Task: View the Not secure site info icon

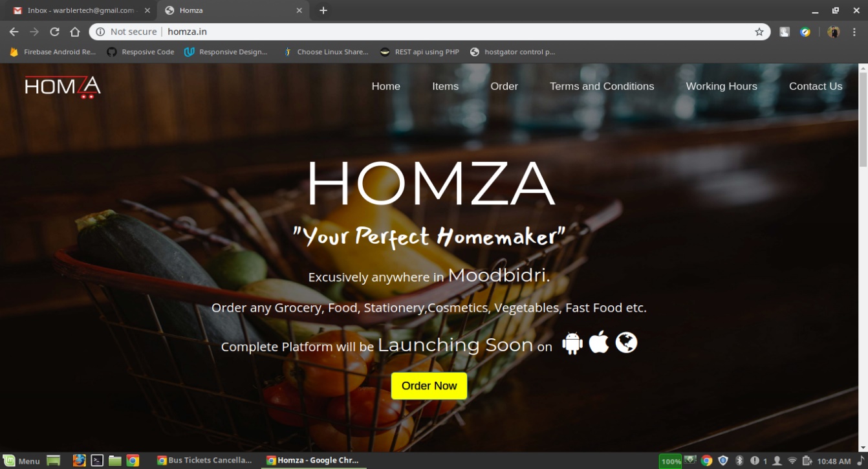Action: pyautogui.click(x=100, y=32)
